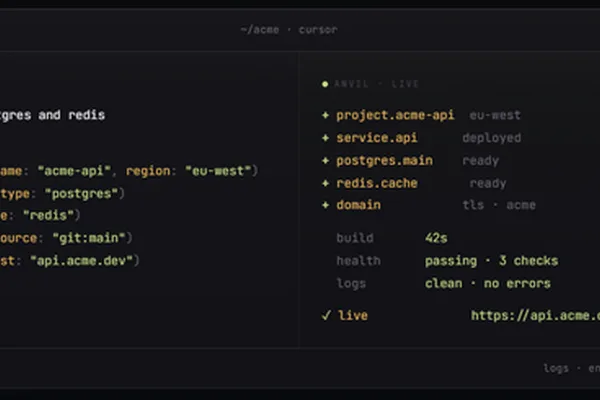The image size is (600, 400).
Task: Click the plus icon beside postgres.main
Action: pos(325,160)
